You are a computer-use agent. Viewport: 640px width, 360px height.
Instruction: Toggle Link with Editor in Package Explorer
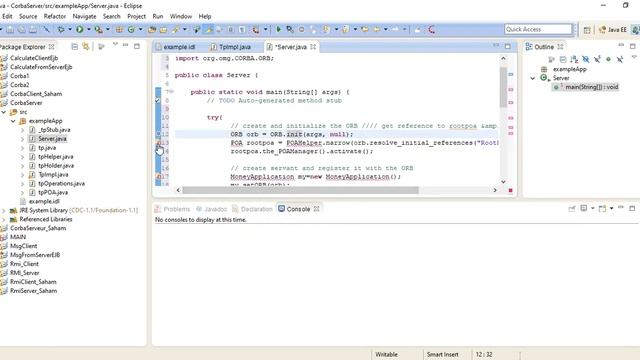pyautogui.click(x=86, y=47)
